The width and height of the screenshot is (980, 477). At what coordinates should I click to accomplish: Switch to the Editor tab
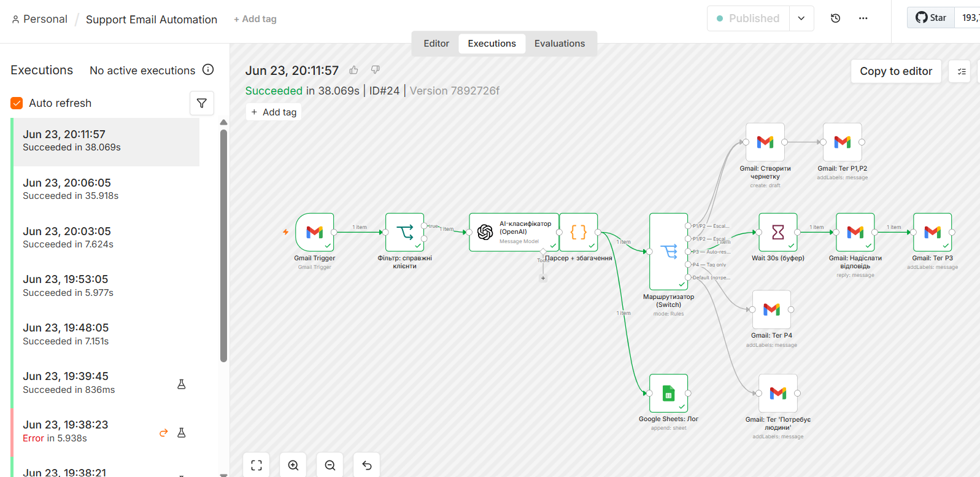coord(436,44)
